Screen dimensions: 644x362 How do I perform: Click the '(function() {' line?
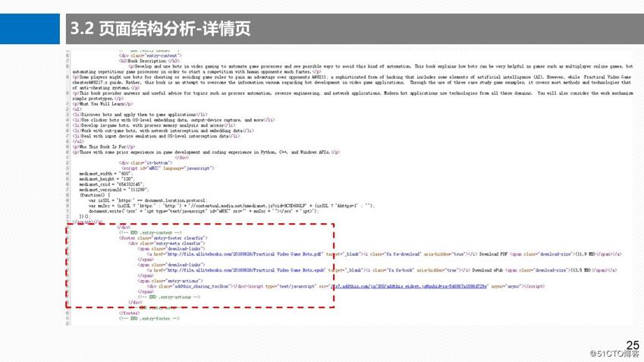(x=95, y=195)
